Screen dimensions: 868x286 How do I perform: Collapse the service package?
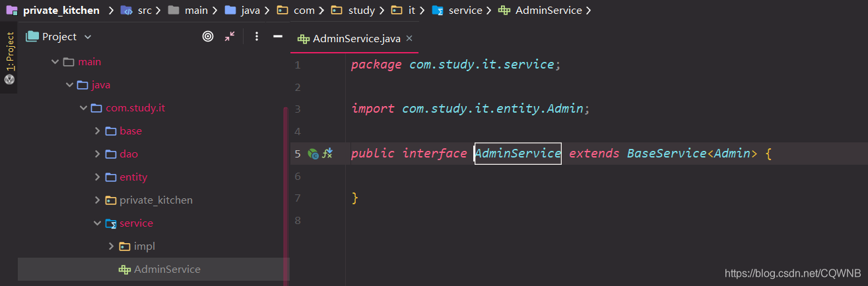97,223
